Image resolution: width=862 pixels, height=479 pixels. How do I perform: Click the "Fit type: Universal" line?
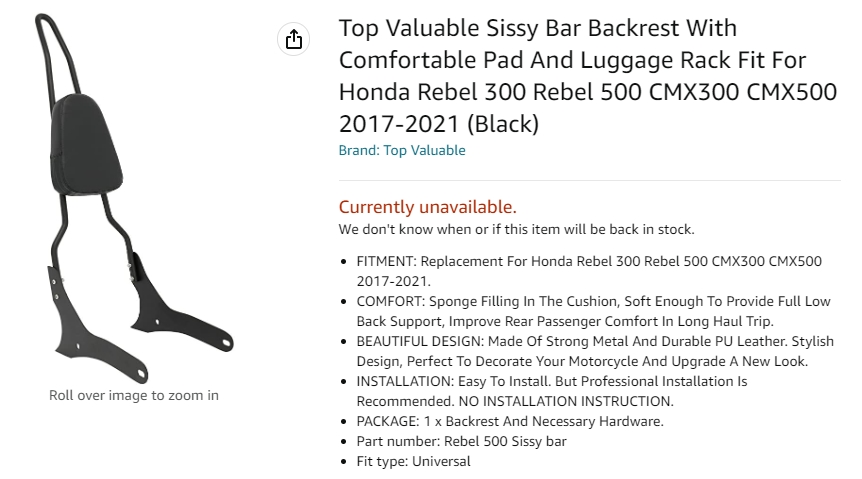coord(413,461)
